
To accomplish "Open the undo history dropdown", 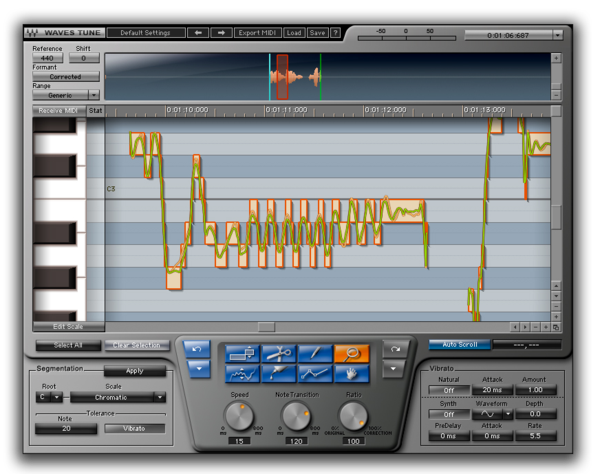I will click(198, 369).
